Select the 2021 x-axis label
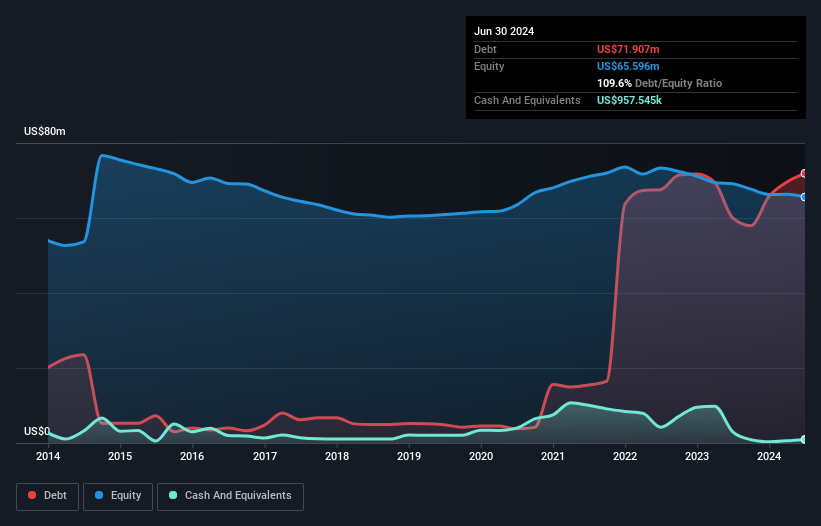821x526 pixels. [553, 456]
